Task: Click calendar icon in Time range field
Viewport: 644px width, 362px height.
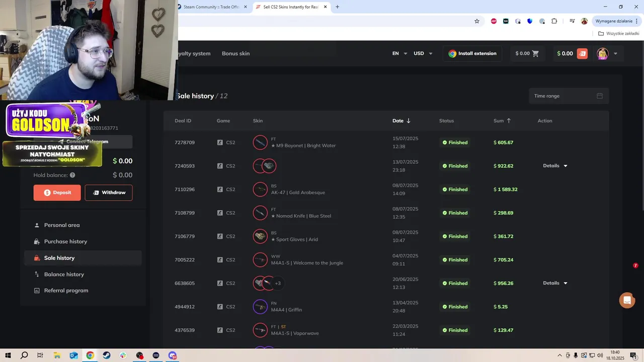Action: pos(600,96)
